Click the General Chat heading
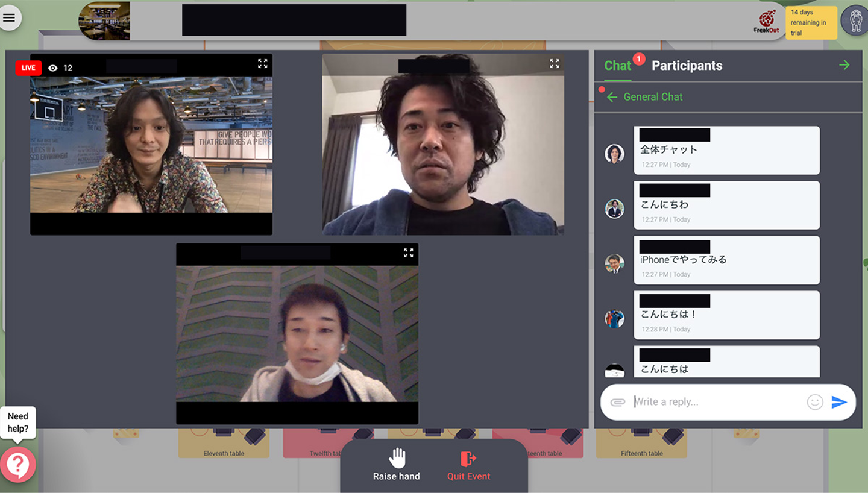 653,96
